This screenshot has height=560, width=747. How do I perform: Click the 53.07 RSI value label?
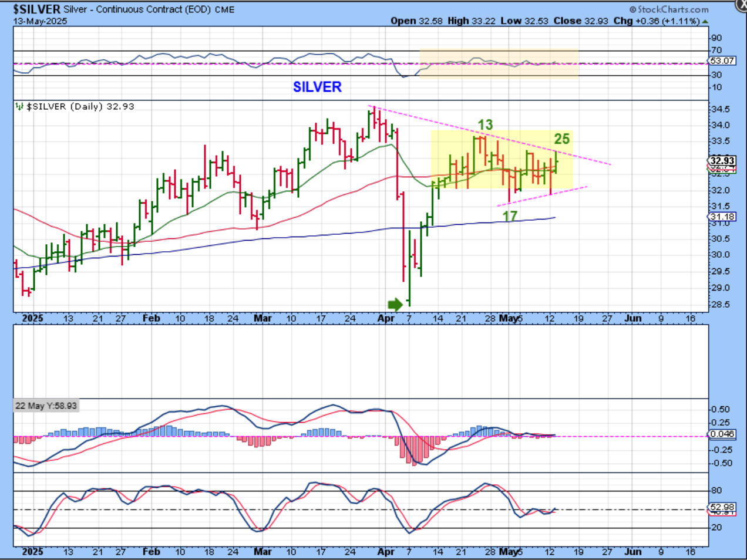[722, 60]
